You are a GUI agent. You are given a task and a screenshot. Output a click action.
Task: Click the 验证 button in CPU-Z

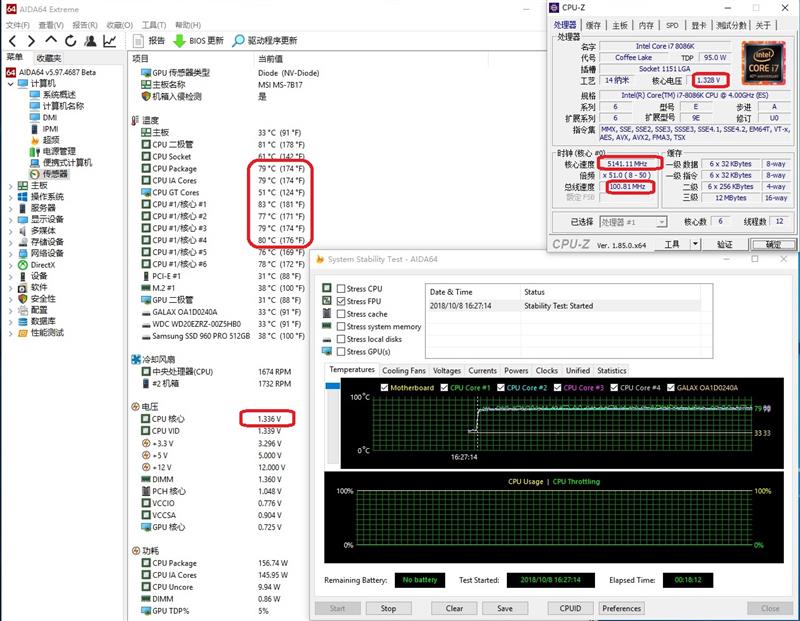click(724, 244)
